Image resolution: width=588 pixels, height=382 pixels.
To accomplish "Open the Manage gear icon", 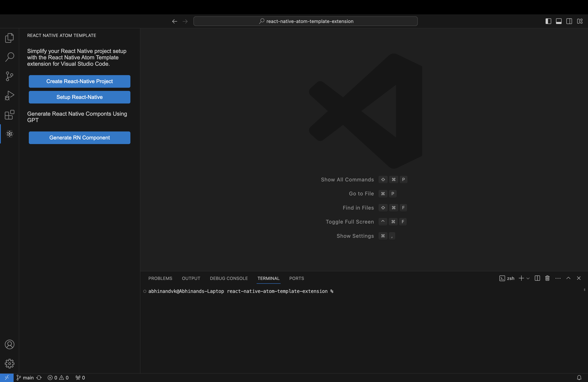I will coord(9,363).
